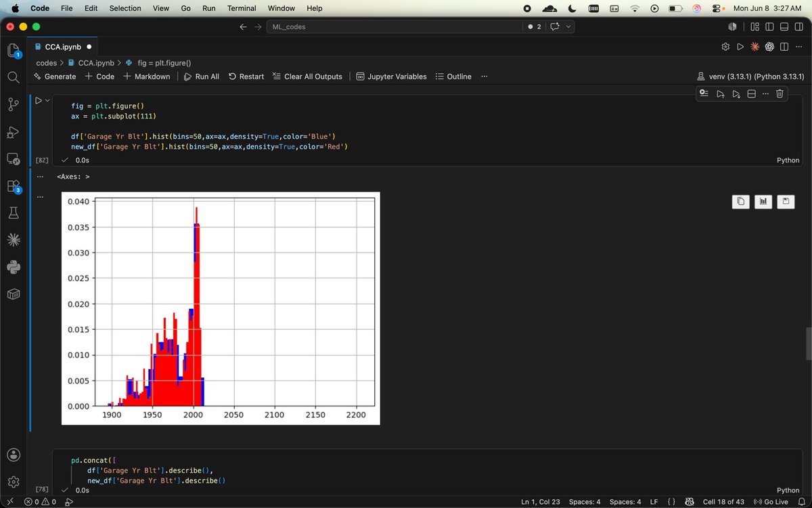This screenshot has width=812, height=508.
Task: Open notifications bell in status bar
Action: pyautogui.click(x=800, y=502)
